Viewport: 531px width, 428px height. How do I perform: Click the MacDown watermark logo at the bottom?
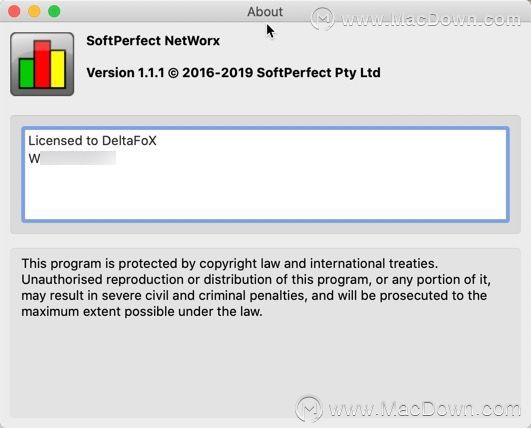309,408
